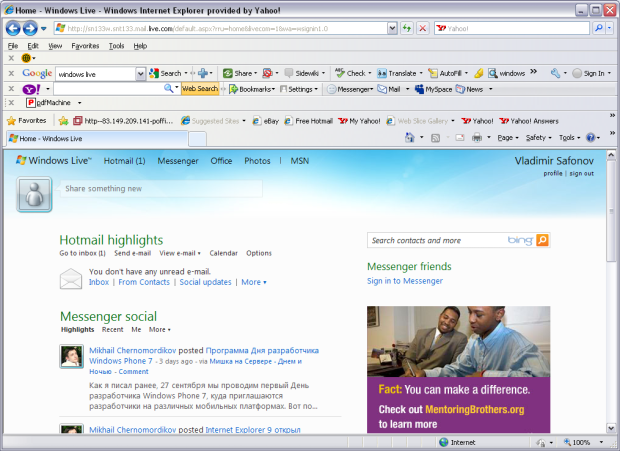Click the Sign In button on Google toolbar

(x=589, y=73)
